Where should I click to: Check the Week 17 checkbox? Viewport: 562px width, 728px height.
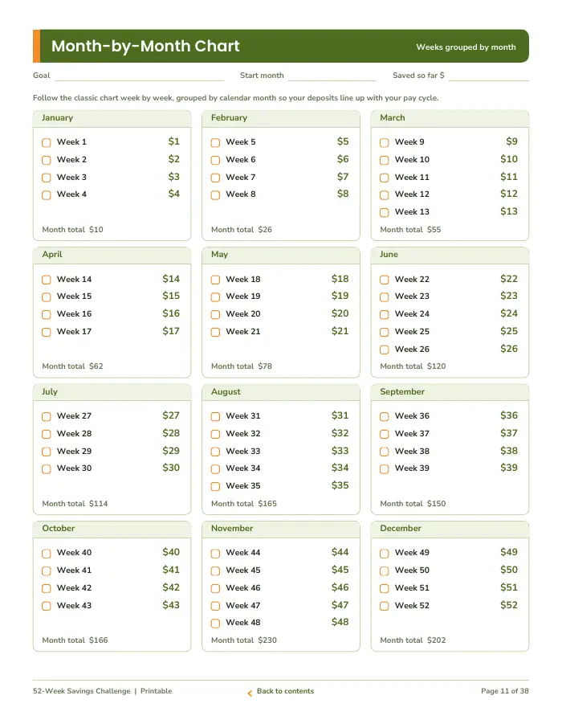point(47,332)
